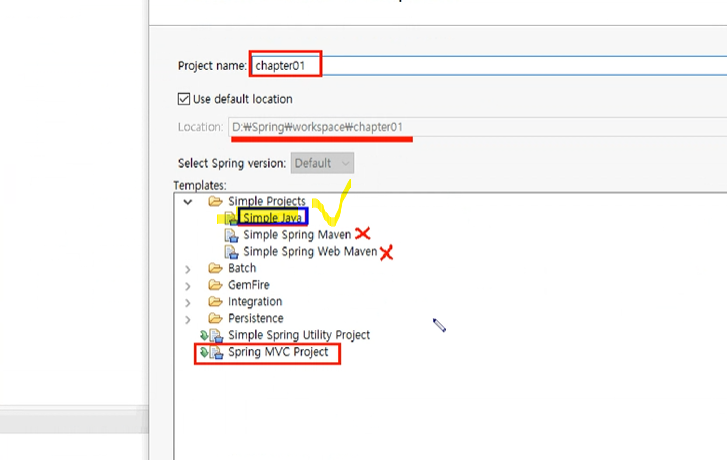Expand the GemFire templates folder
This screenshot has width=727, height=460.
coord(188,286)
